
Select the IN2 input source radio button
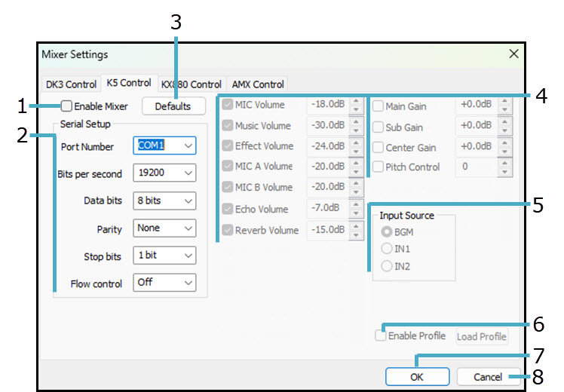(x=387, y=266)
